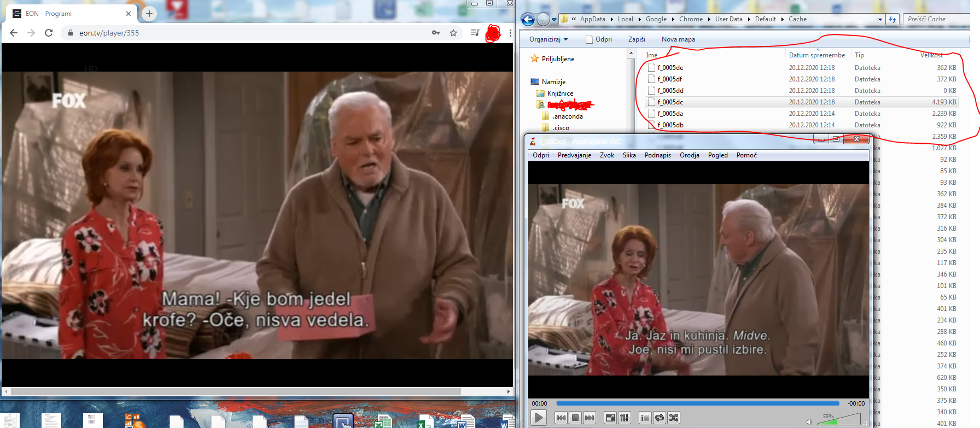Viewport: 980px width, 428px height.
Task: Toggle VLC loop mode button
Action: click(660, 418)
